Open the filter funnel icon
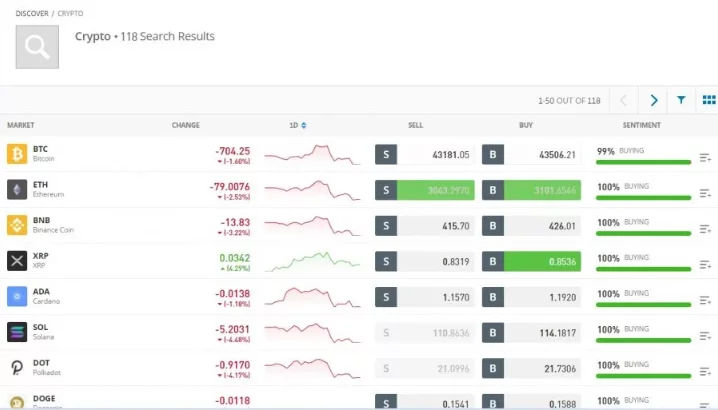 pos(681,100)
